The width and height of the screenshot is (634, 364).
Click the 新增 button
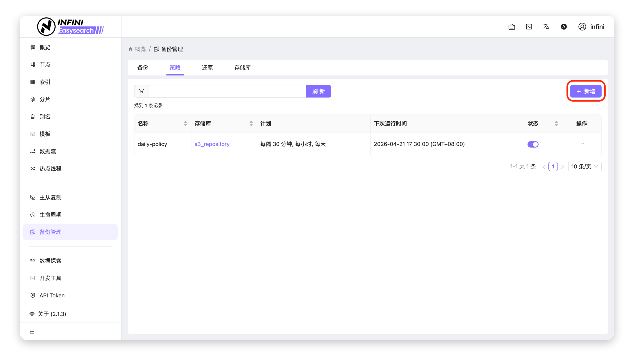pyautogui.click(x=586, y=91)
